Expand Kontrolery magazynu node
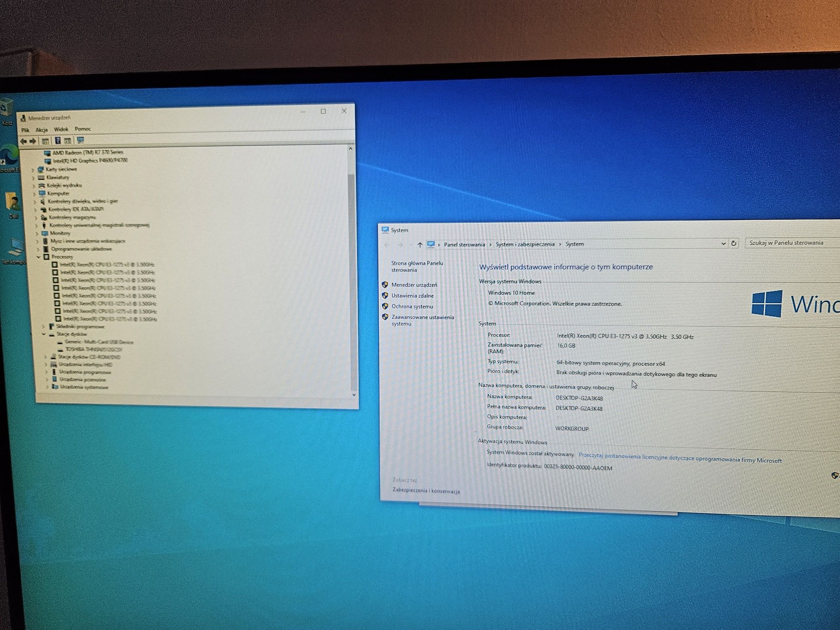This screenshot has height=630, width=840. [x=36, y=218]
